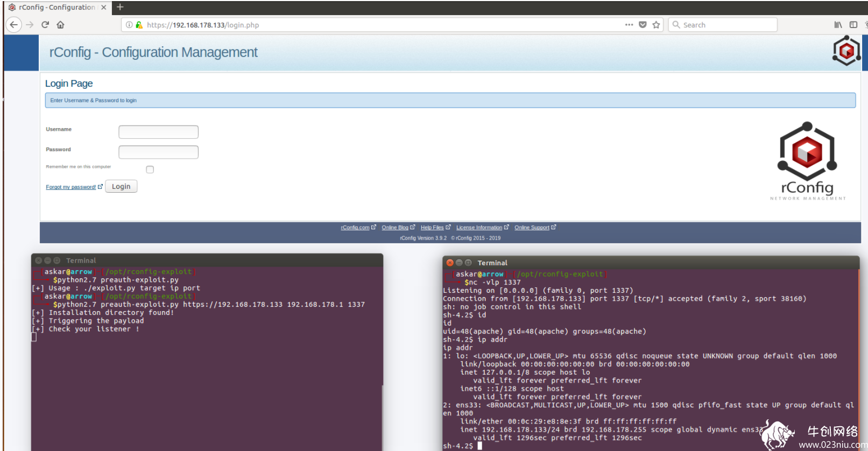The width and height of the screenshot is (868, 451).
Task: Click the '$nc -vlp 1337' command in right terminal
Action: point(492,282)
